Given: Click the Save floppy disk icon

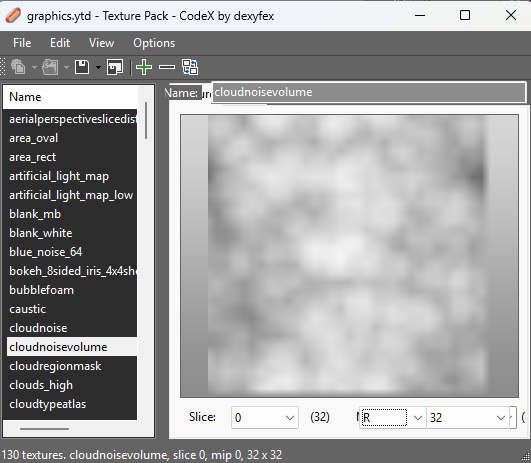Looking at the screenshot, I should 82,67.
